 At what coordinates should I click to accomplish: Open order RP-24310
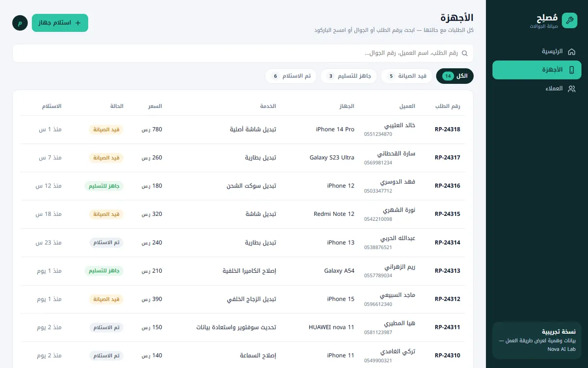(447, 356)
